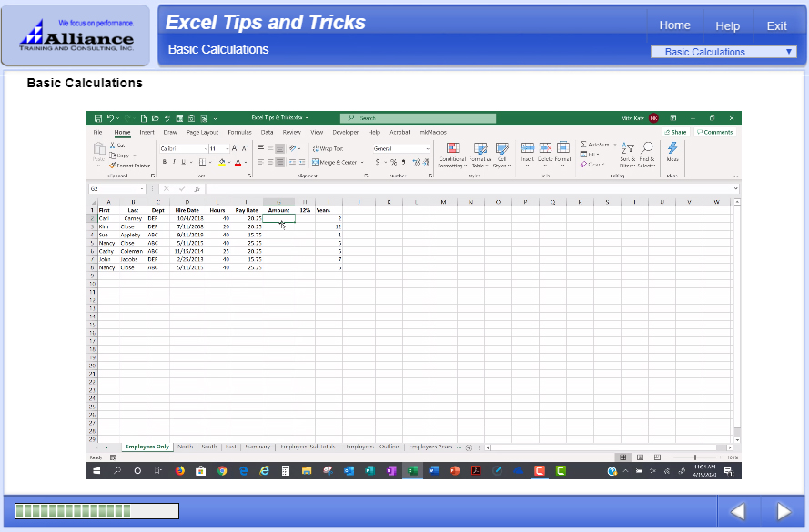
Task: Click the Excel search box
Action: (x=419, y=118)
